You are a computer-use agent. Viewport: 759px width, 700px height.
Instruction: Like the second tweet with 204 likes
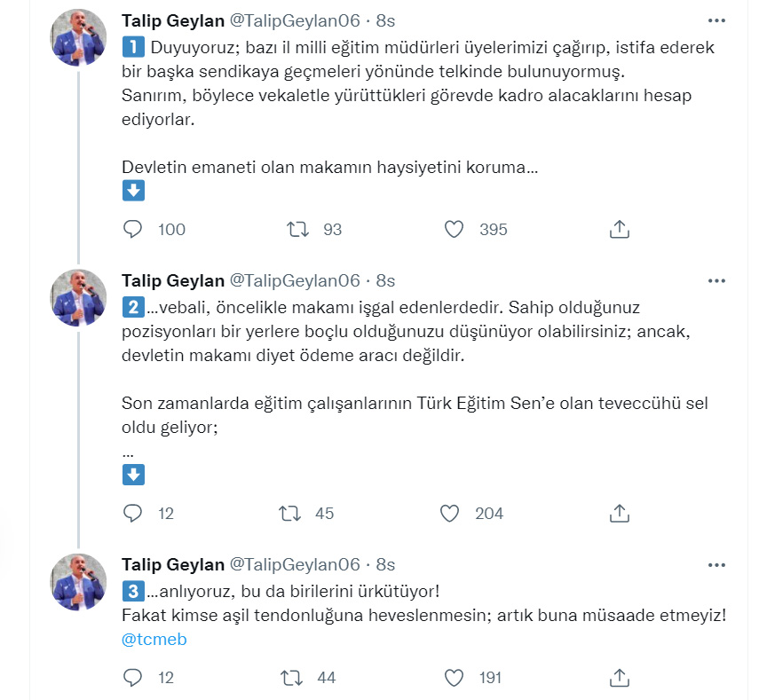(x=450, y=513)
